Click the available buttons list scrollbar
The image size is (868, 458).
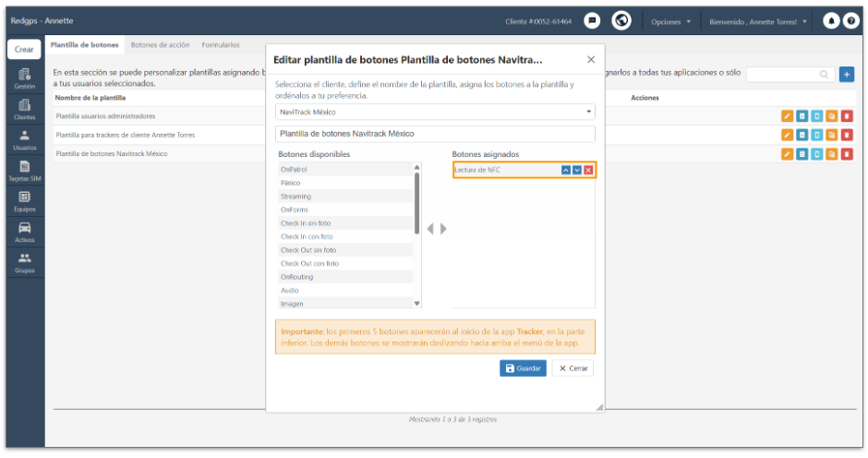(416, 202)
